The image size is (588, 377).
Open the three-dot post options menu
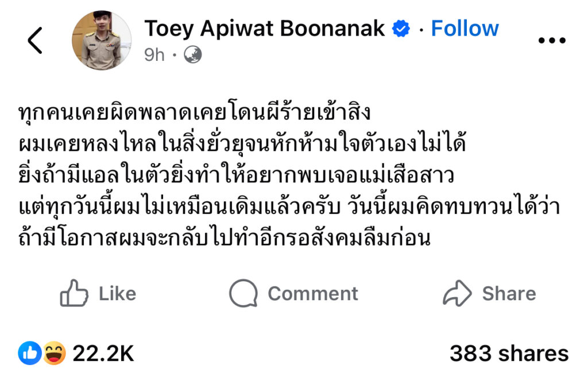click(x=552, y=40)
